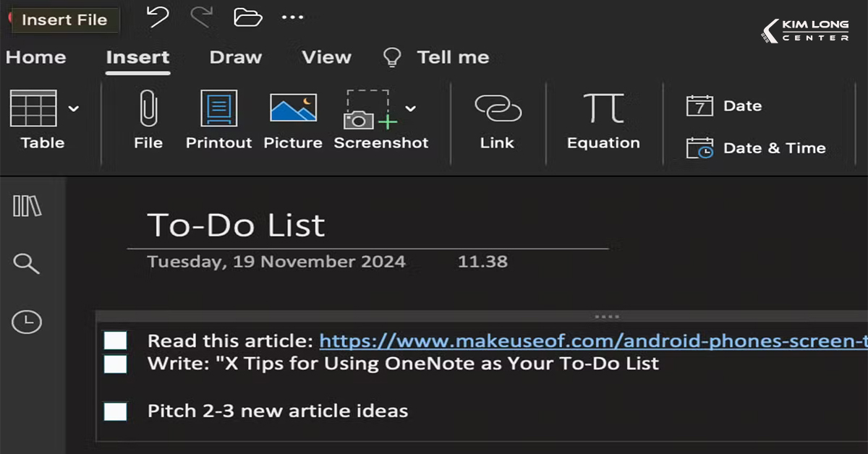Open recent notes clock icon in sidebar
Image resolution: width=868 pixels, height=454 pixels.
pyautogui.click(x=27, y=322)
